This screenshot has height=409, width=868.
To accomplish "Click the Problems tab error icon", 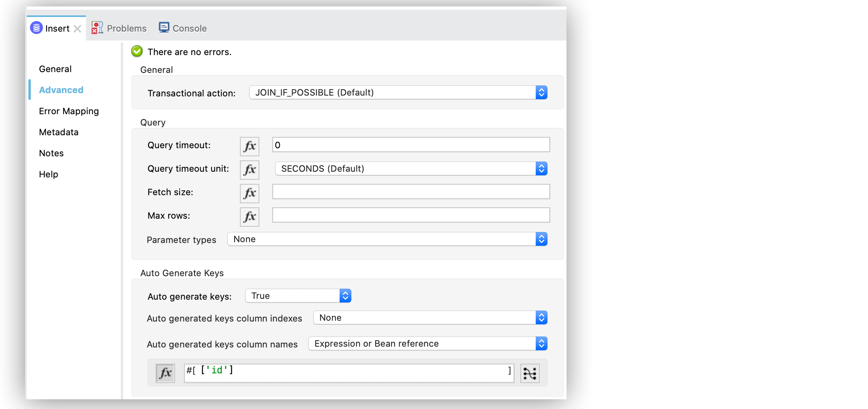I will [97, 28].
